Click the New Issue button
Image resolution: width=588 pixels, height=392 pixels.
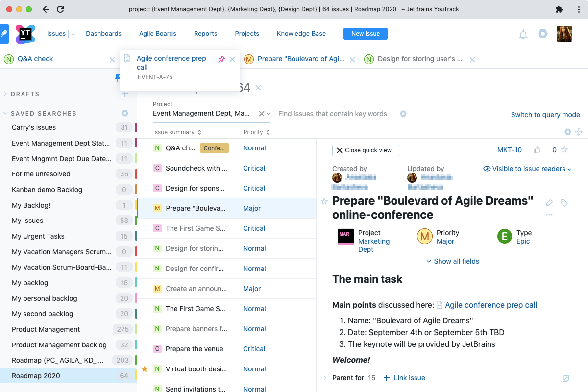365,34
